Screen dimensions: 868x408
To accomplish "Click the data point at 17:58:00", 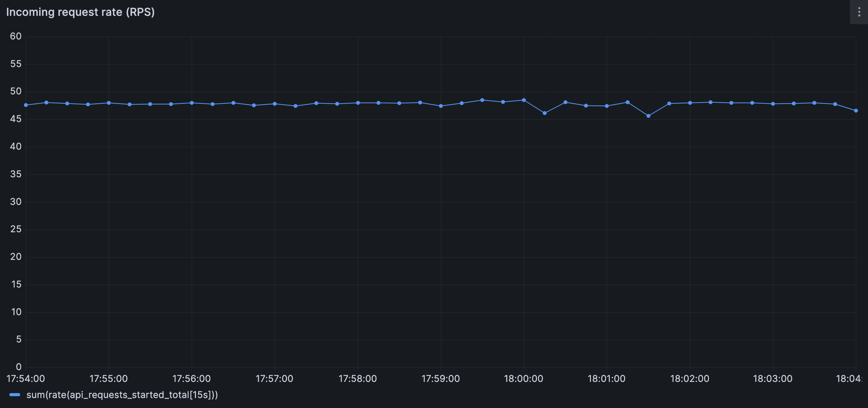I will [x=358, y=103].
